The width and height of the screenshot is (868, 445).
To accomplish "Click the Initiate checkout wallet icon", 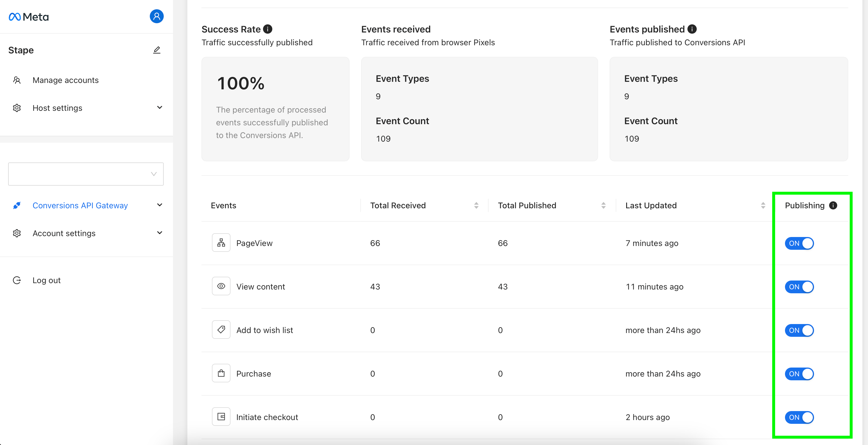I will (221, 417).
